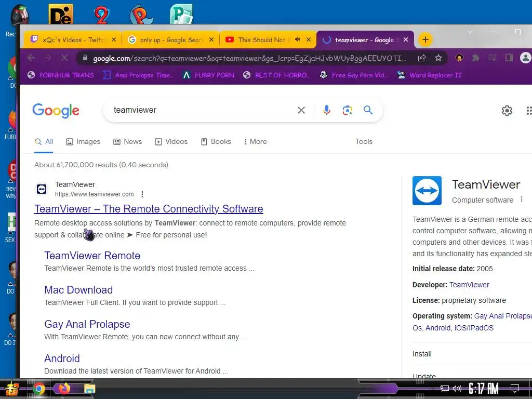Viewport: 532px width, 399px height.
Task: Open the tab search chevron in title bar
Action: 470,32
